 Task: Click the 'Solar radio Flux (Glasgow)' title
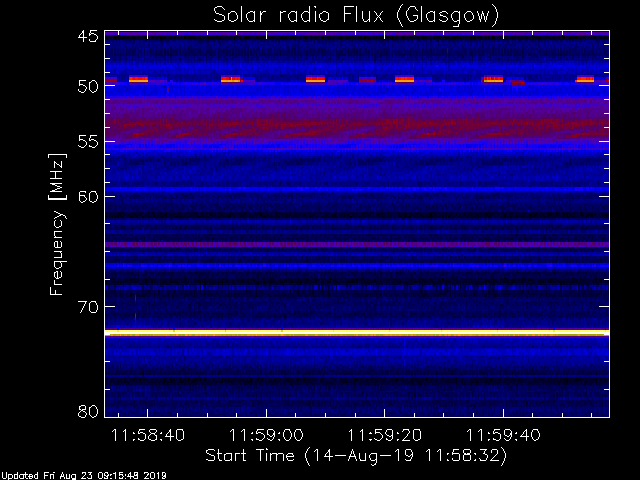tap(356, 16)
